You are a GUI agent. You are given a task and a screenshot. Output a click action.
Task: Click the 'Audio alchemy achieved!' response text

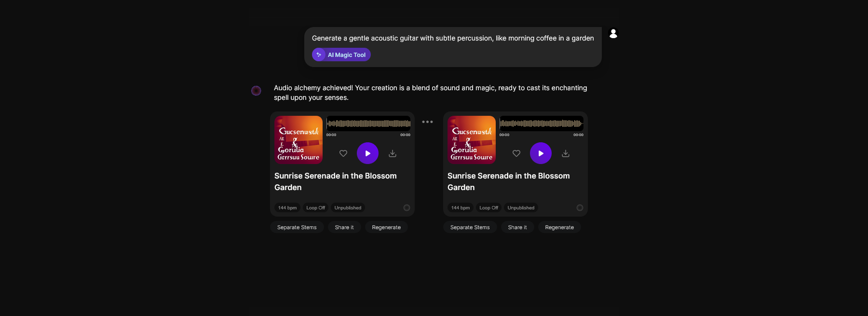click(x=431, y=93)
